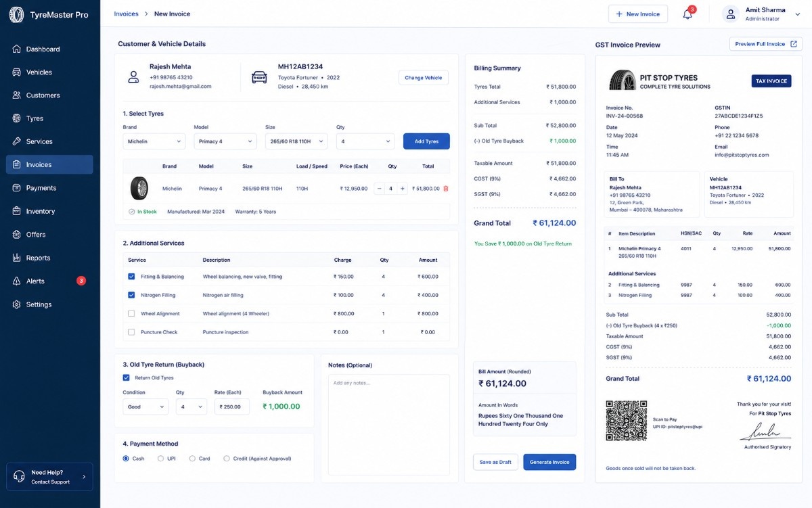Open the Model dropdown showing Primacy 4

click(225, 141)
